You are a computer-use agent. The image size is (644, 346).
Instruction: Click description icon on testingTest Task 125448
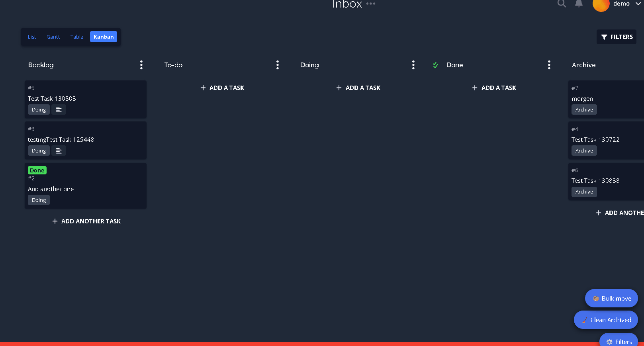coord(59,151)
